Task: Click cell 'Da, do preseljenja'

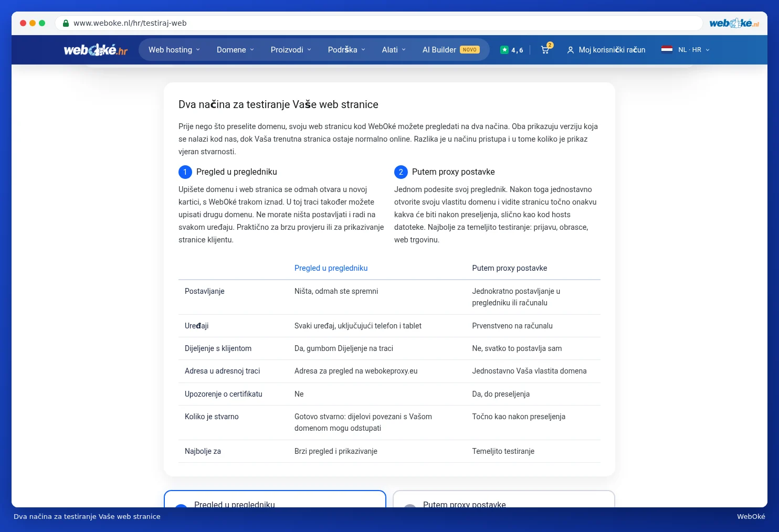Action: tap(501, 394)
